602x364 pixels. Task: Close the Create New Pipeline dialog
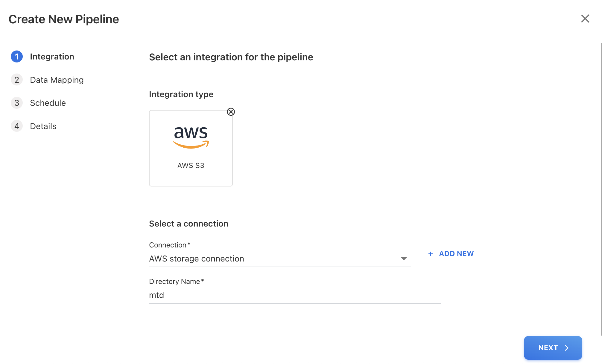point(585,19)
